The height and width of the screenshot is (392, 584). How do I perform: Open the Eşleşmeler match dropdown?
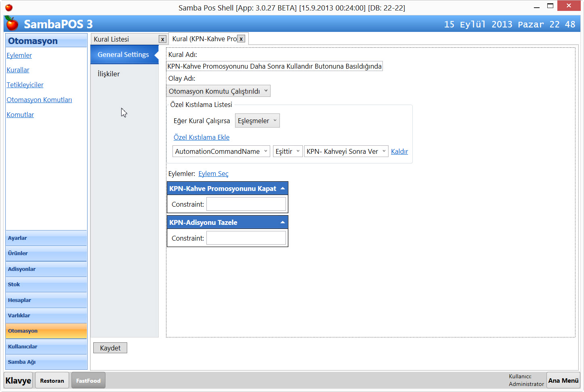[257, 121]
